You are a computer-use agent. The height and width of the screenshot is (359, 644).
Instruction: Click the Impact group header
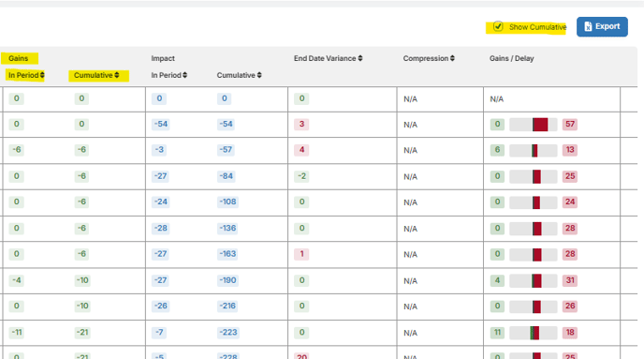pos(163,58)
